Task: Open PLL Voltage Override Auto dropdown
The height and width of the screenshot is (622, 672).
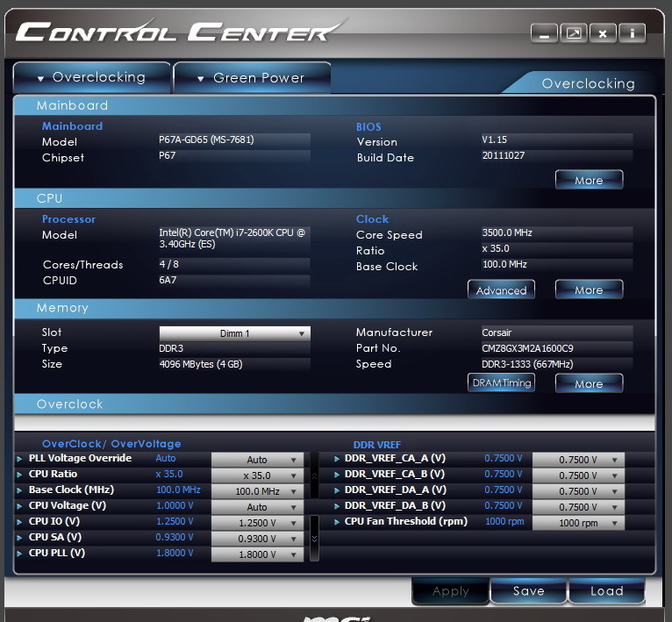Action: point(257,460)
